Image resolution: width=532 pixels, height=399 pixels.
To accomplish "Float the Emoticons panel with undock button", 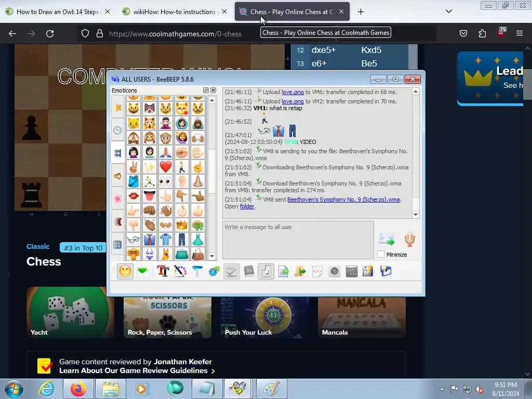I will coord(206,90).
